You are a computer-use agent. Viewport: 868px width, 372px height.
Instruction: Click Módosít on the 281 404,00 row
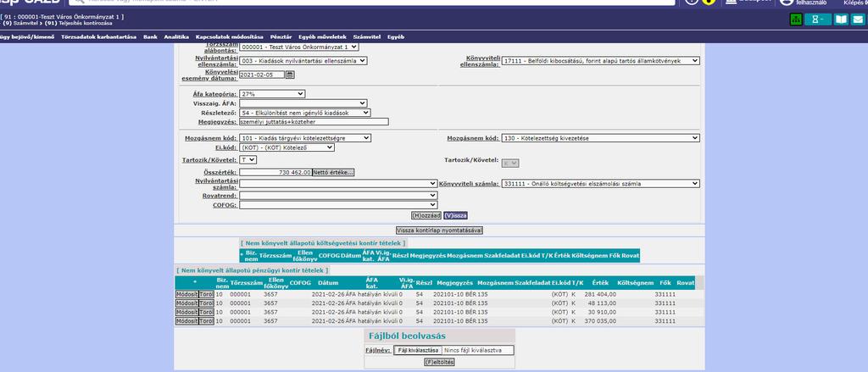[x=186, y=295]
